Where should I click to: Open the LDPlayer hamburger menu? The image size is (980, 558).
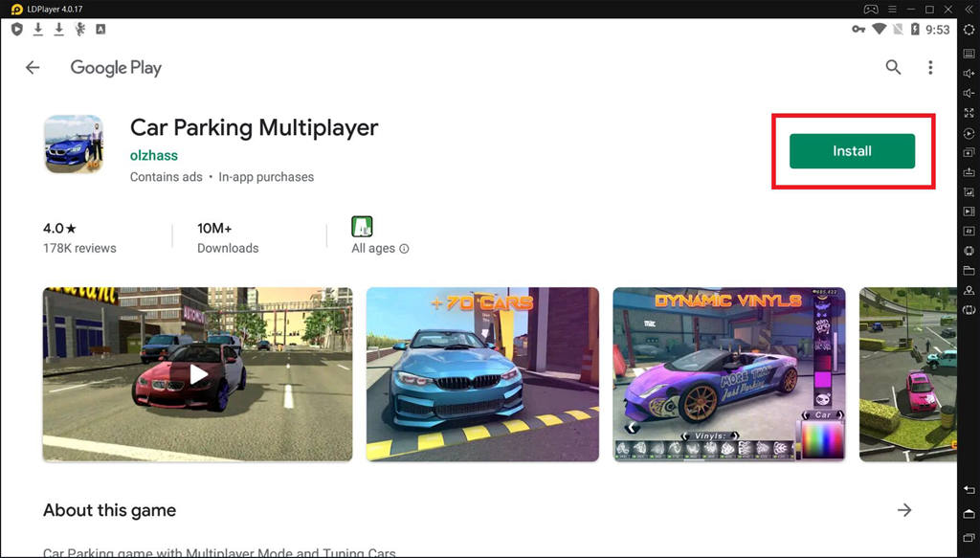pos(890,9)
